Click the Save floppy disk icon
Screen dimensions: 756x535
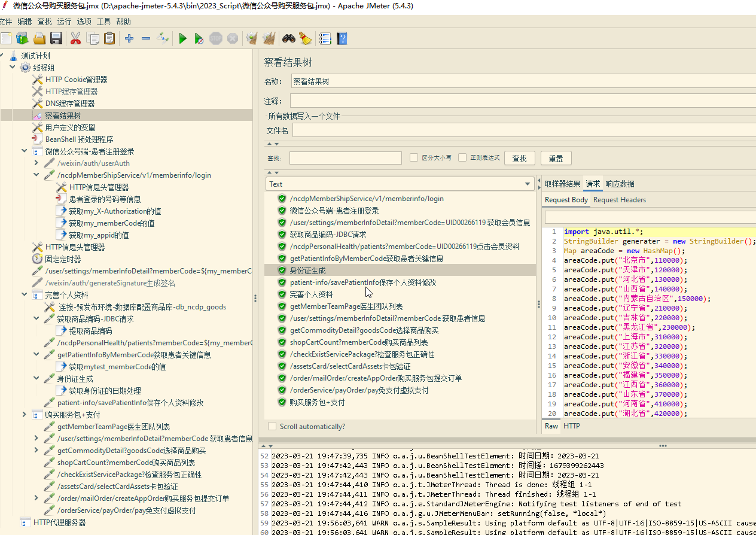[56, 39]
